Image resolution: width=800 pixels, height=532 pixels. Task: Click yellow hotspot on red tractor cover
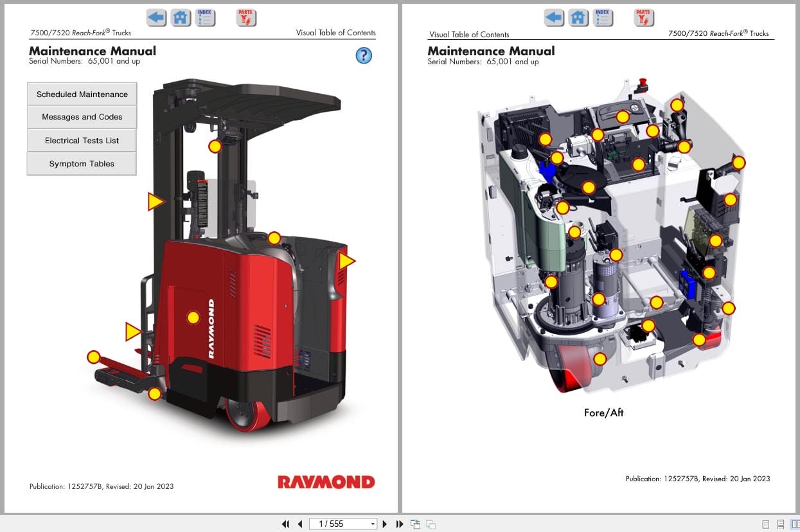click(193, 317)
